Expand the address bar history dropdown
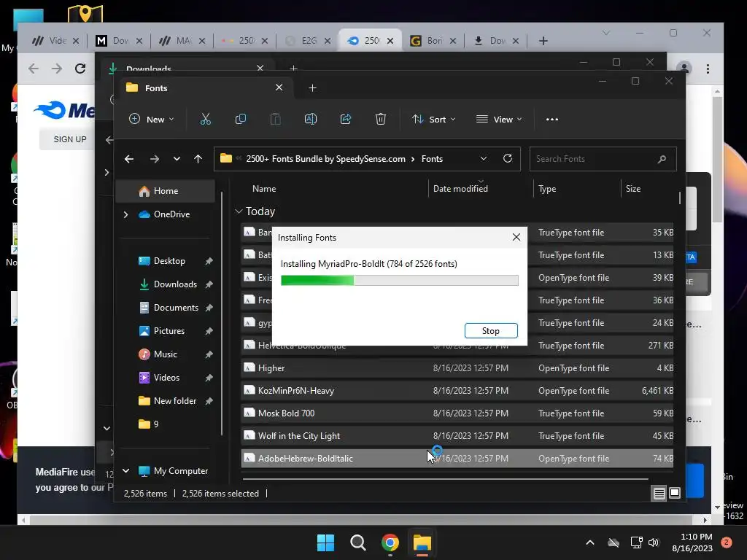 [x=484, y=158]
